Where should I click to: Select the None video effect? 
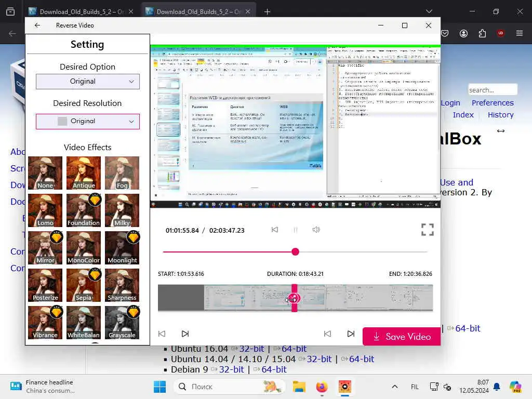click(x=45, y=172)
